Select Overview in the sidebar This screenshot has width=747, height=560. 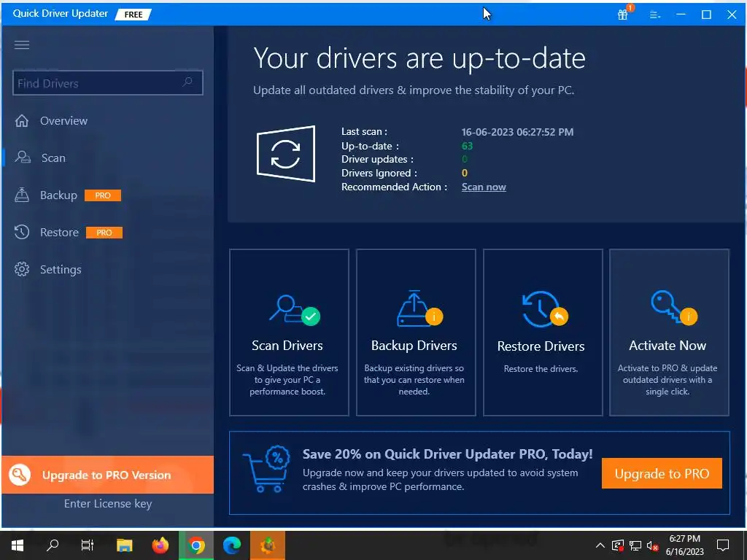click(64, 120)
